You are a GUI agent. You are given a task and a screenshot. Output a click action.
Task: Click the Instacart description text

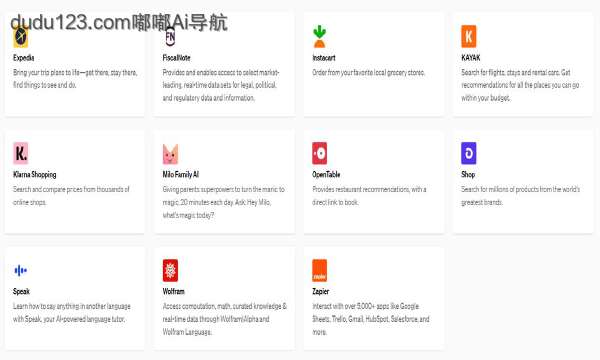click(x=368, y=72)
